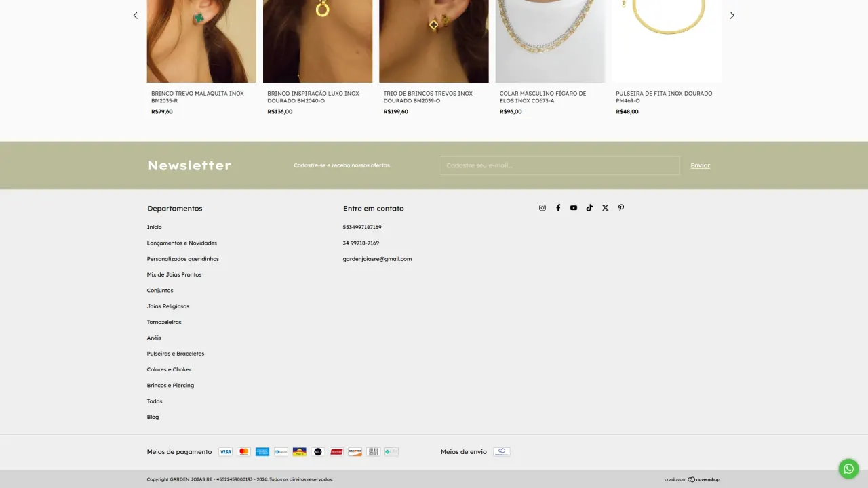
Task: Click the boleto barcode payment icon
Action: pos(373,452)
